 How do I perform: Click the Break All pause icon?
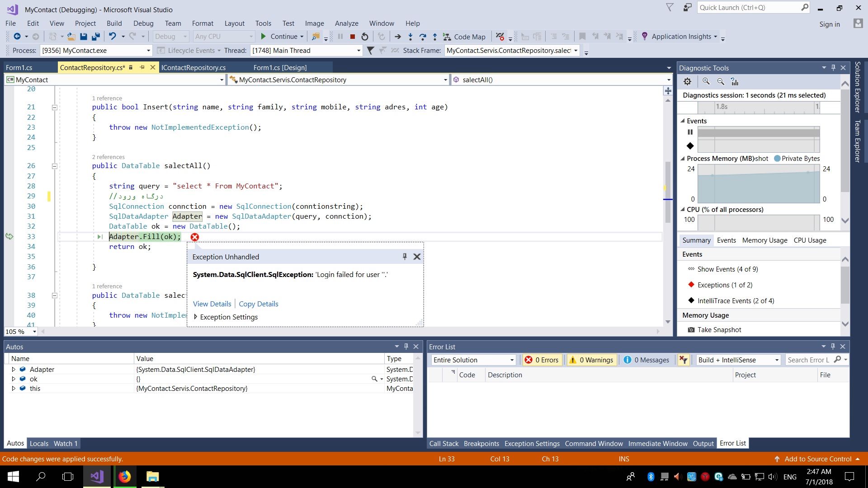pyautogui.click(x=340, y=37)
